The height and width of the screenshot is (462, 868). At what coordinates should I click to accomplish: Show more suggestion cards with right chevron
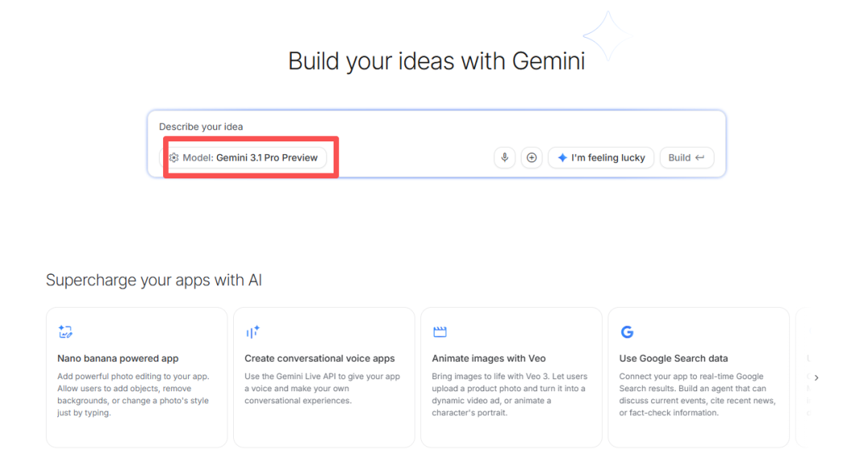pos(817,378)
